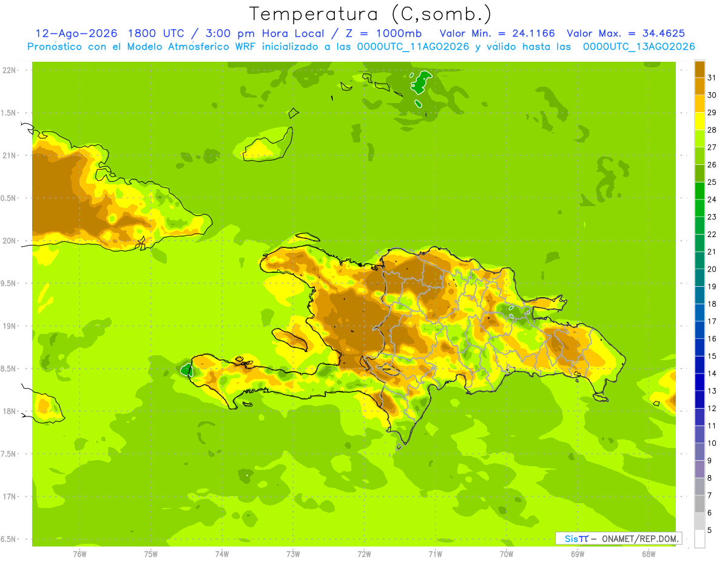Click the '19N' latitude label
This screenshot has width=728, height=562.
coord(9,326)
